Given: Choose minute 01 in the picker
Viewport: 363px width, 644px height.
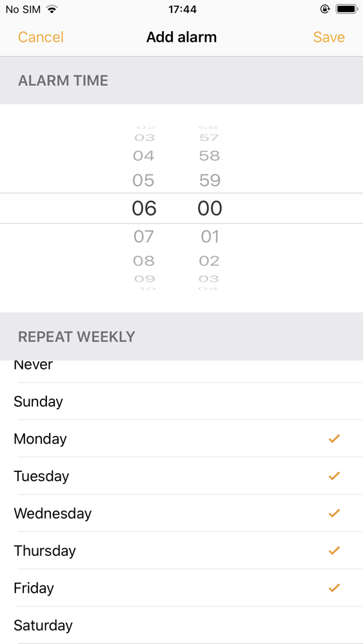Looking at the screenshot, I should coord(210,236).
